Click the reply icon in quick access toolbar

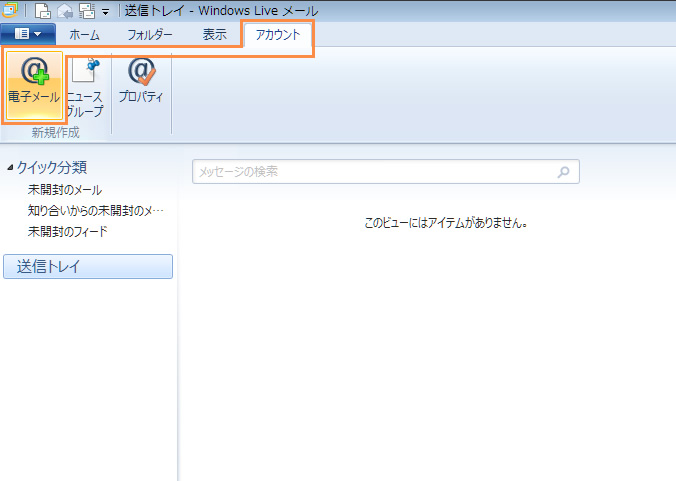pyautogui.click(x=64, y=11)
